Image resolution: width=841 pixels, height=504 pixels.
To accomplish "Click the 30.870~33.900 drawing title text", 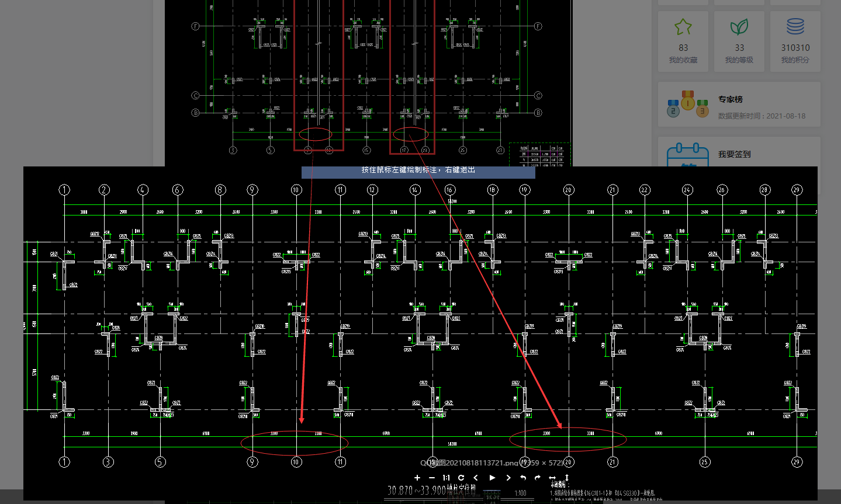I will [431, 491].
